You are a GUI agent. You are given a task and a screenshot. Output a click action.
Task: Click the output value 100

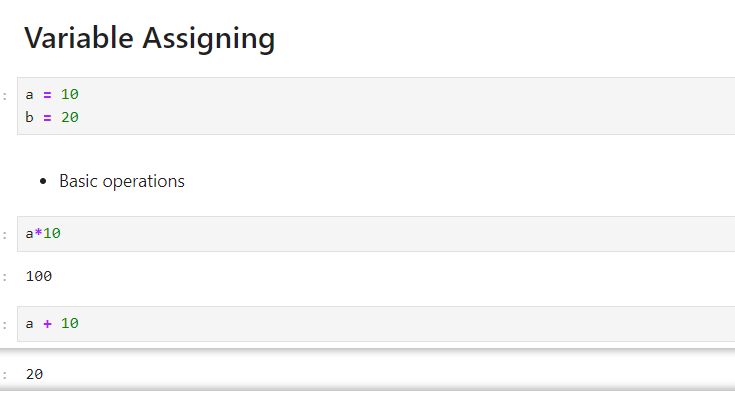coord(39,276)
